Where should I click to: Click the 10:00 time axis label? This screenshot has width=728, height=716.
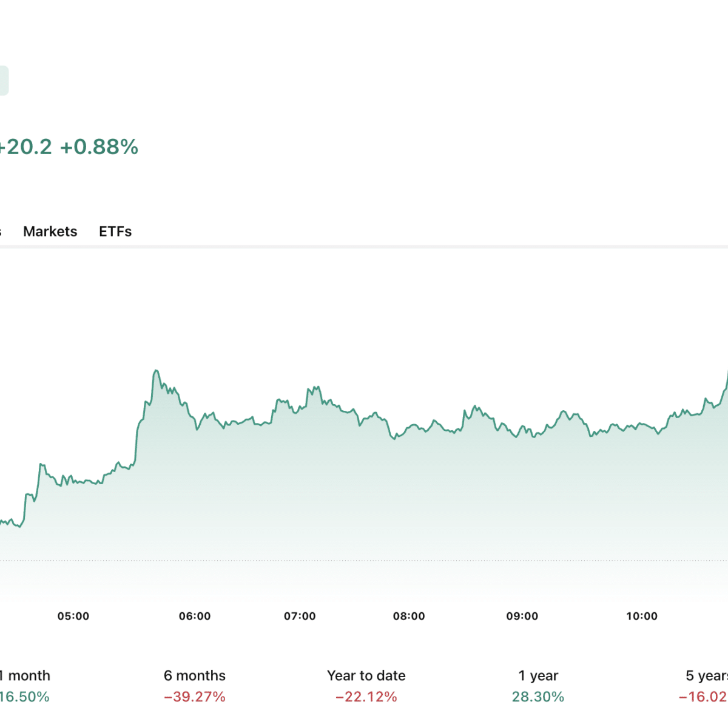[x=642, y=616]
